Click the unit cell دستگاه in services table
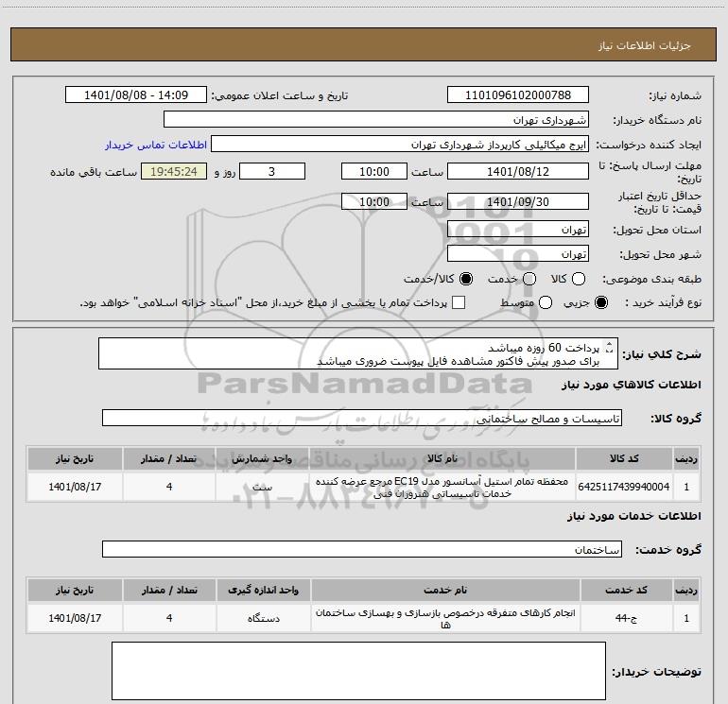 [263, 618]
